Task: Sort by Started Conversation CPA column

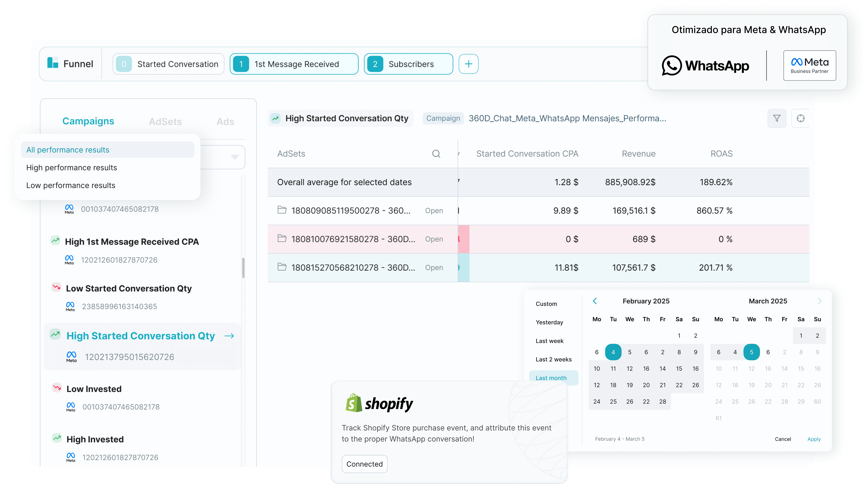Action: tap(527, 154)
